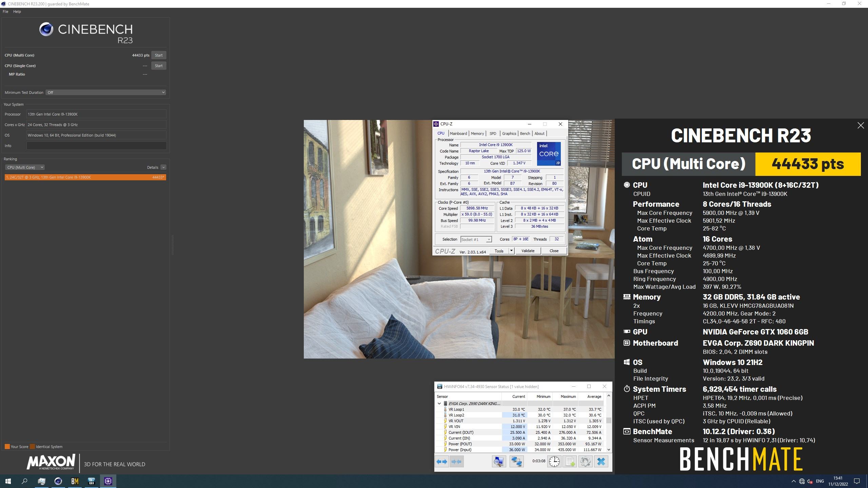
Task: Open HWiNFO taskbar icon
Action: point(91,481)
